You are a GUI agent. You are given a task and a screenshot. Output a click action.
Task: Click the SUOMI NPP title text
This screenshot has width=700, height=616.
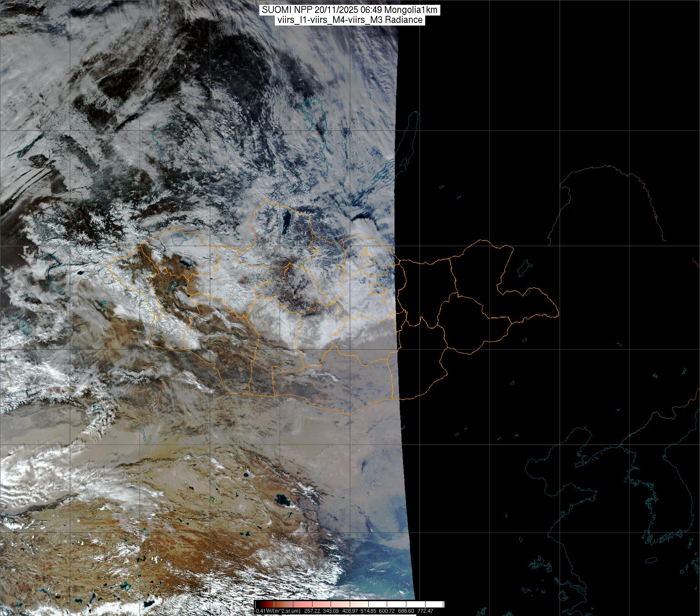click(x=349, y=10)
